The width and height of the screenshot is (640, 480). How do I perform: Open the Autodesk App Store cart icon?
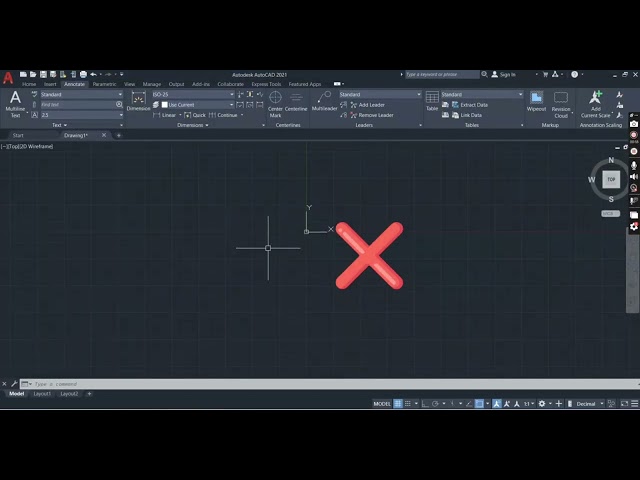[x=545, y=74]
